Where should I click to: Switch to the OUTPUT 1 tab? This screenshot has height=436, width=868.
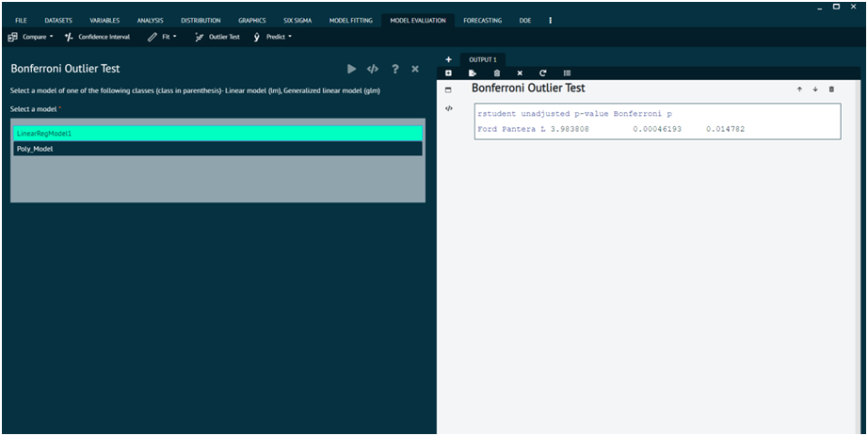[483, 60]
